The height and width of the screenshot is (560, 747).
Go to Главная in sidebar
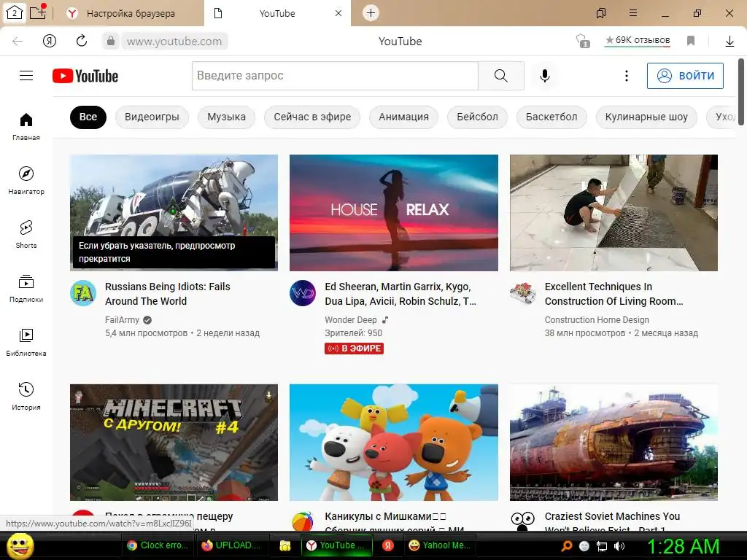pos(26,126)
